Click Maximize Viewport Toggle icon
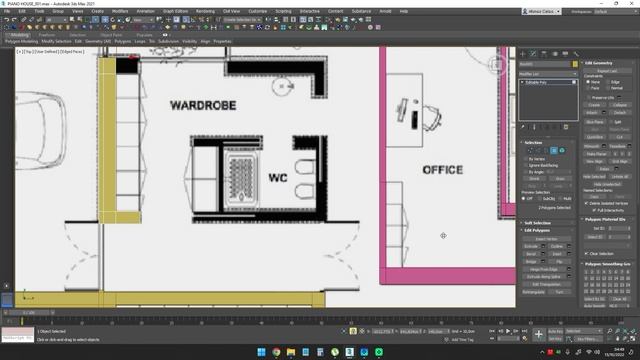Image resolution: width=640 pixels, height=360 pixels. [x=633, y=339]
